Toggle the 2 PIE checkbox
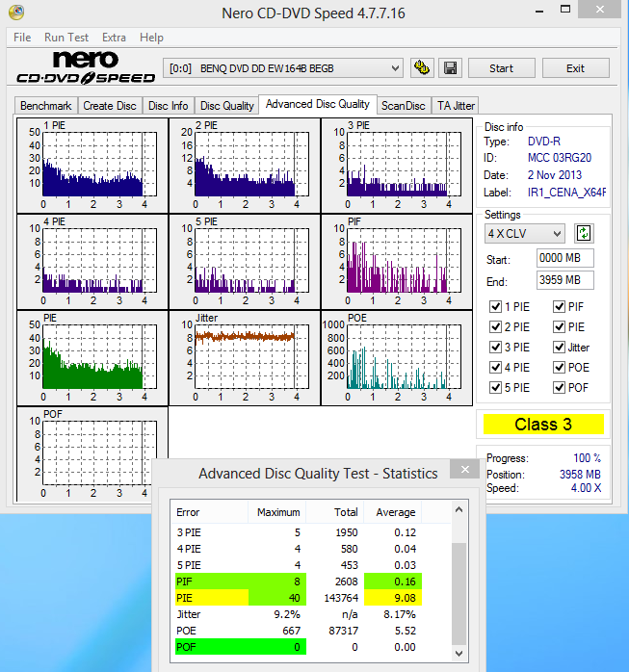Viewport: 629px width, 672px height. (495, 327)
